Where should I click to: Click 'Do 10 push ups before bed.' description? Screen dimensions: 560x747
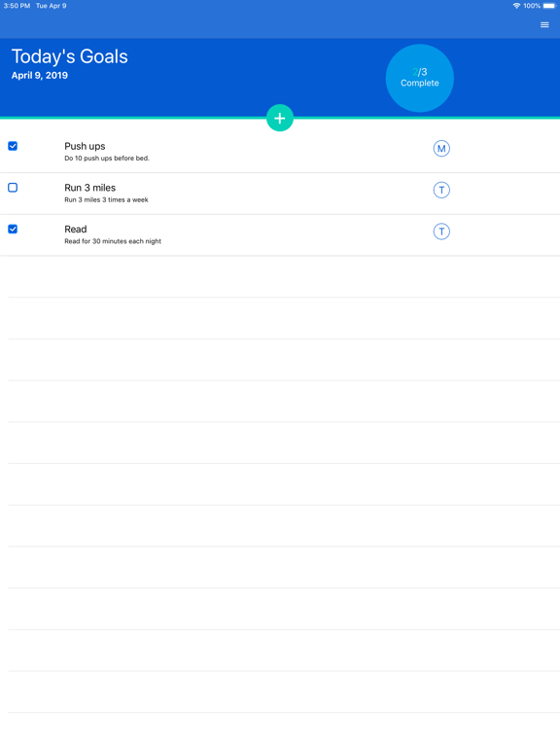tap(107, 159)
